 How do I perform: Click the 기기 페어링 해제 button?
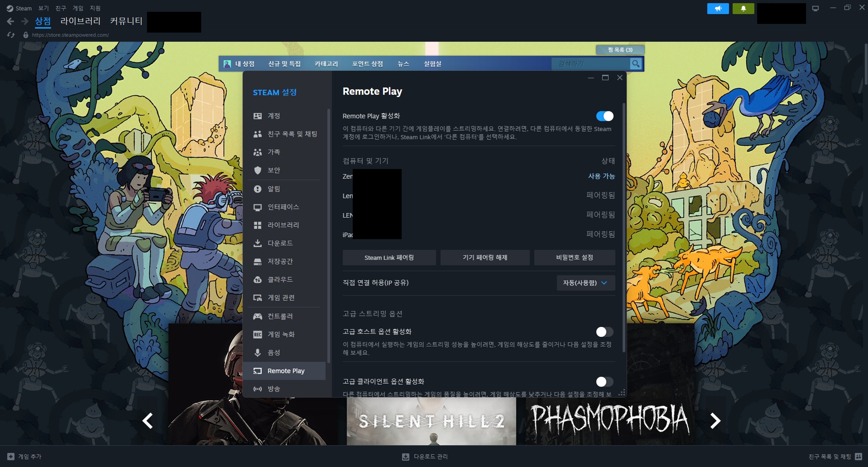pos(485,258)
